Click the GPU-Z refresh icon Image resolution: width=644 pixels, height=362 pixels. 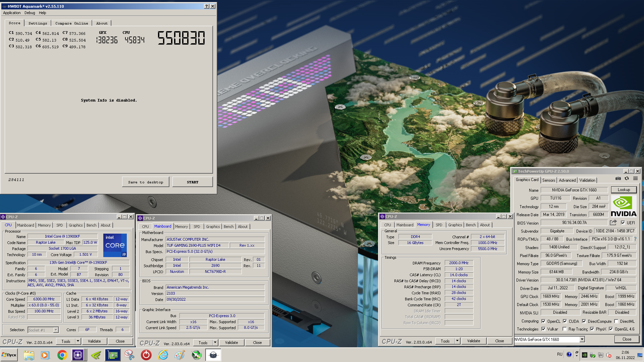click(x=627, y=179)
